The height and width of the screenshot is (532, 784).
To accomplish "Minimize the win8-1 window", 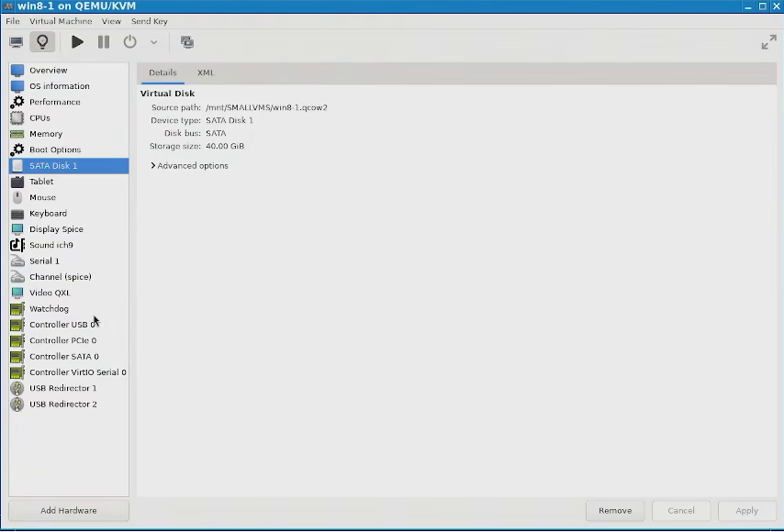I will pos(748,6).
